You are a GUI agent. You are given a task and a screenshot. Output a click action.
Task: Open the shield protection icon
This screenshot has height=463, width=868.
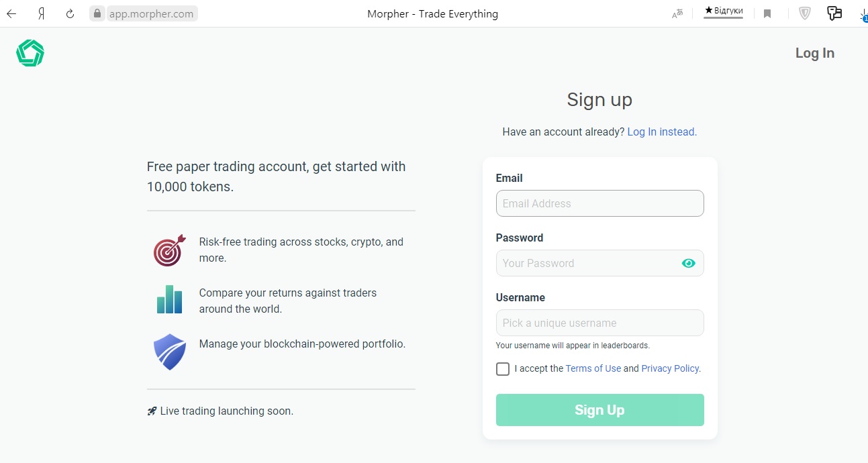tap(804, 13)
